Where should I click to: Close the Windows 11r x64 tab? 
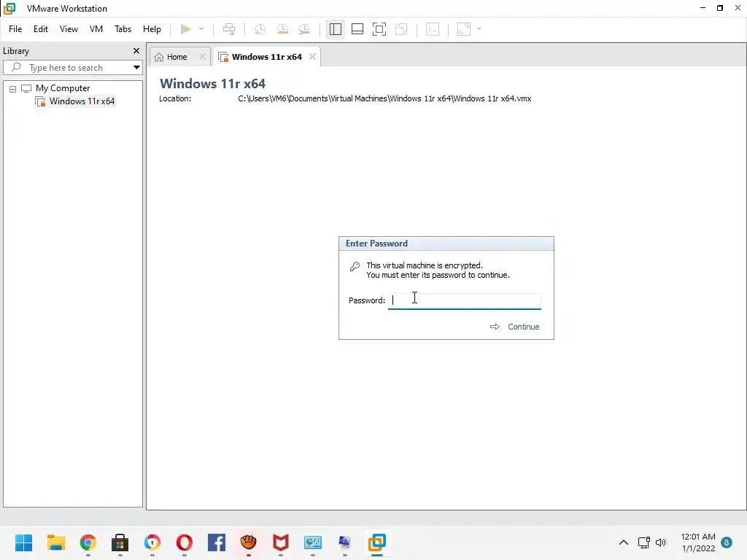click(312, 57)
